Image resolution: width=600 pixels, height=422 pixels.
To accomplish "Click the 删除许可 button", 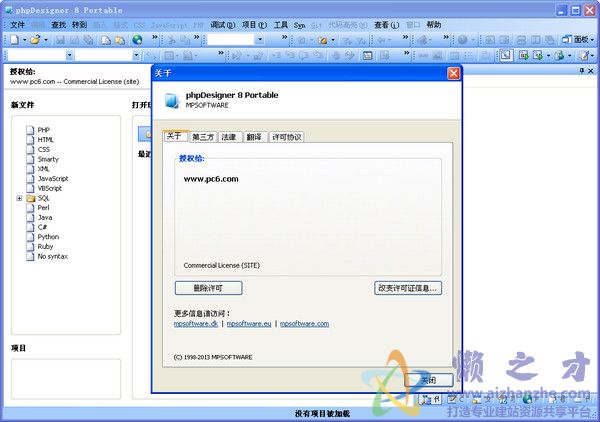I will (209, 288).
